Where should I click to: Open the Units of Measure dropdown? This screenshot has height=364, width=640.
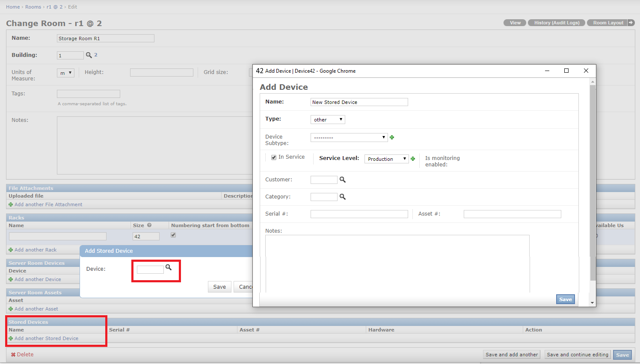click(65, 72)
